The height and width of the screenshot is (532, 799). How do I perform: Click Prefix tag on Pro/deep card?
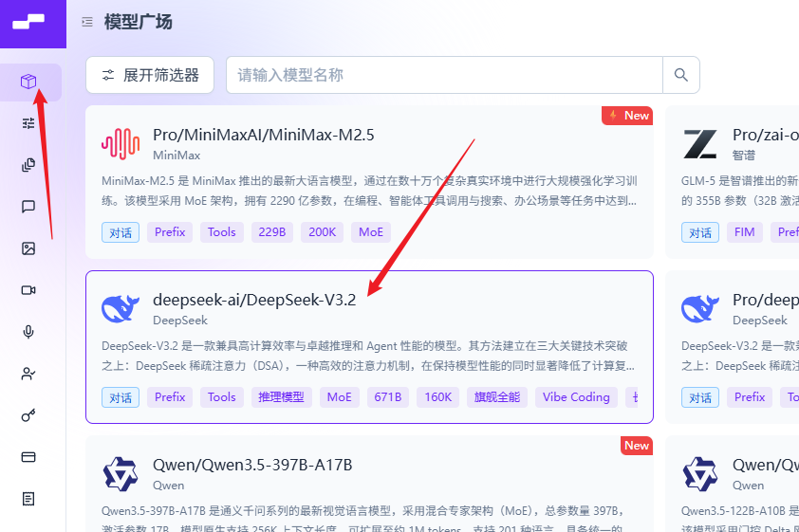(750, 397)
